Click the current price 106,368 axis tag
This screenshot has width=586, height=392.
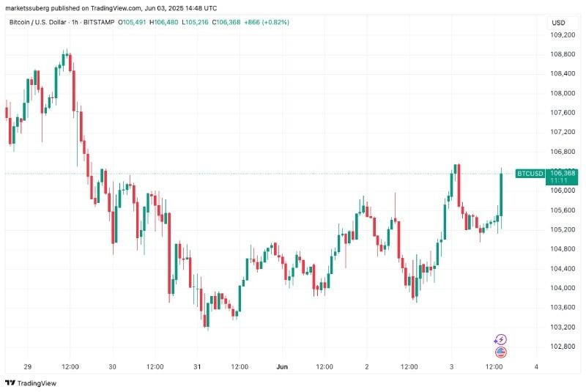point(562,177)
